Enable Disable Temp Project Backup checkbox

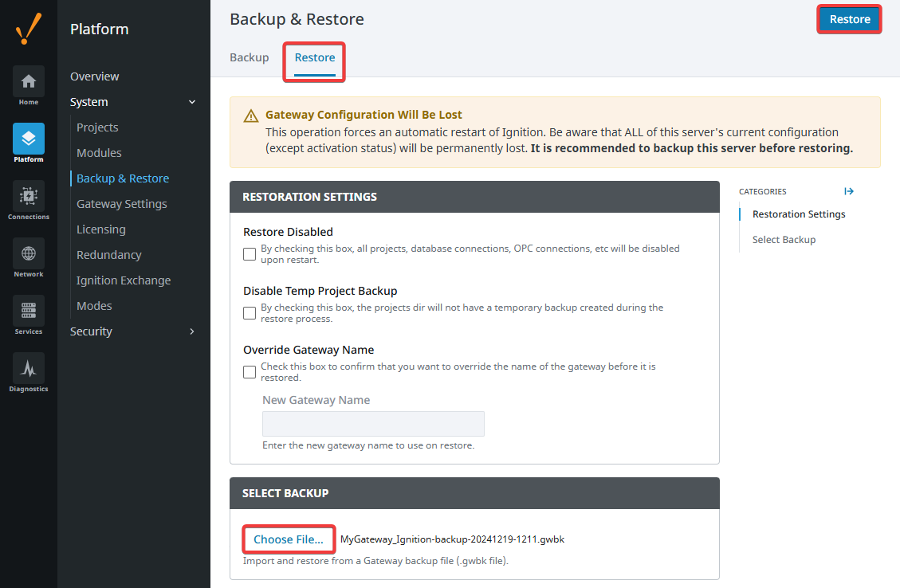click(x=249, y=313)
